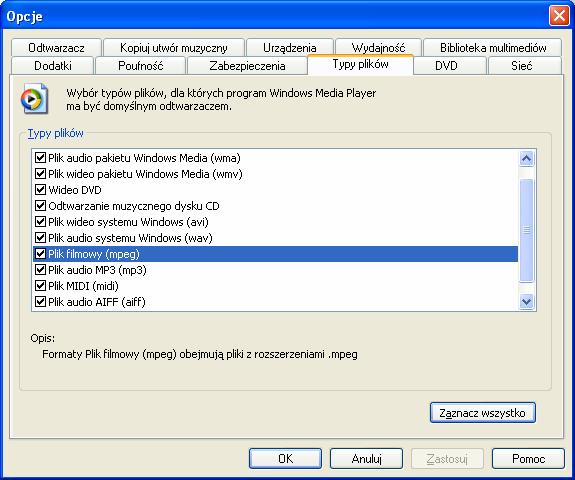Image resolution: width=575 pixels, height=480 pixels.
Task: Click Anuluj to cancel changes
Action: [366, 459]
